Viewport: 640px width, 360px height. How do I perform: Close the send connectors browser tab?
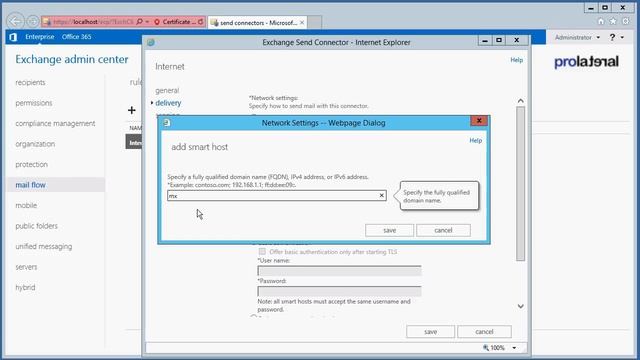(302, 22)
